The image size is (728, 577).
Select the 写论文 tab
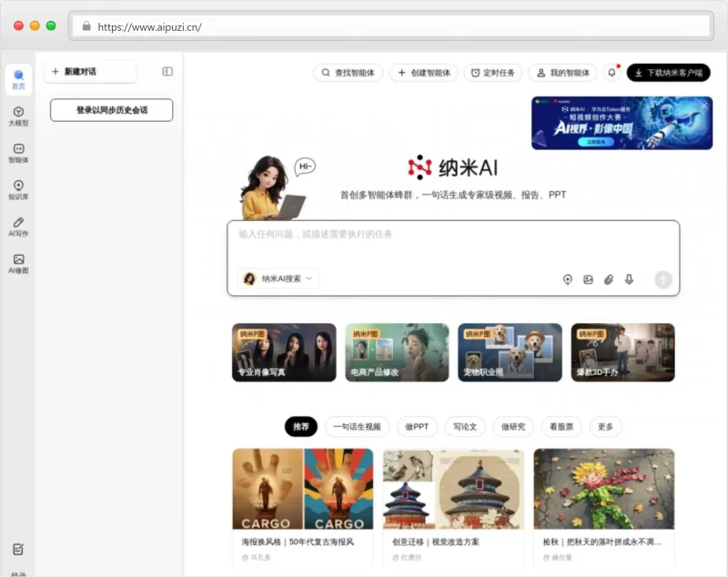click(x=465, y=427)
